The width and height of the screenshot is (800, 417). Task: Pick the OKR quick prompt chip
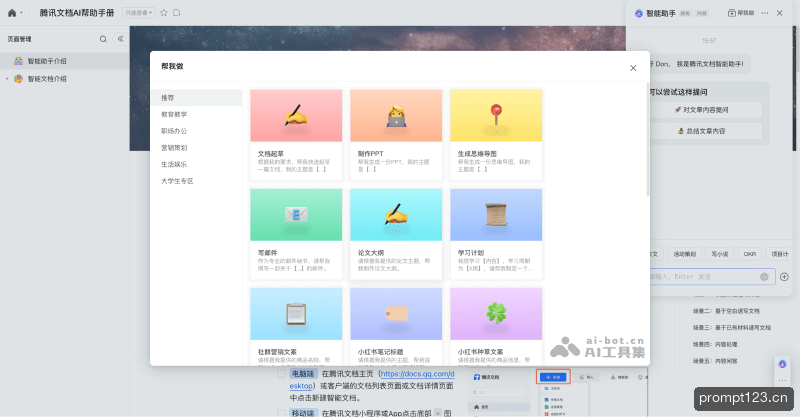(x=749, y=254)
